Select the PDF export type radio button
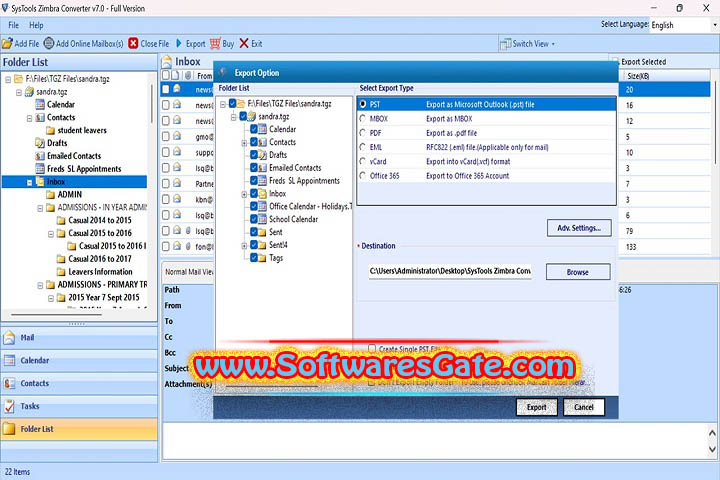Image resolution: width=720 pixels, height=480 pixels. tap(363, 133)
